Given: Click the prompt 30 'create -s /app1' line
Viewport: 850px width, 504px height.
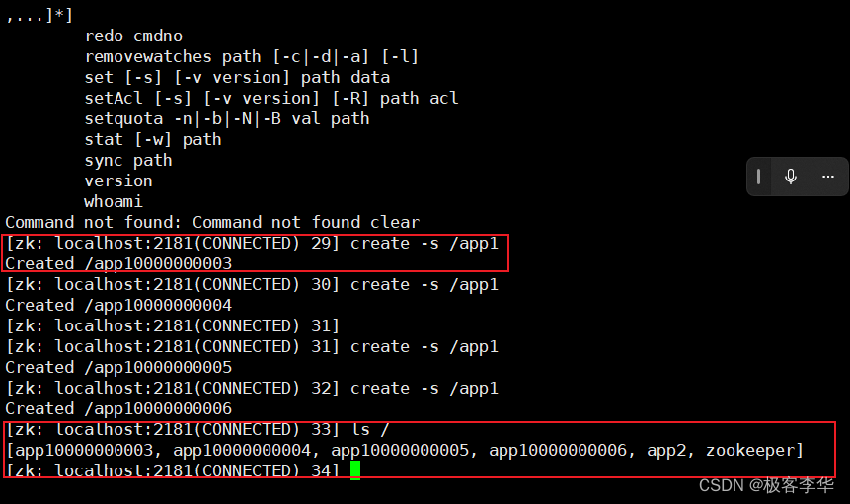Looking at the screenshot, I should click(x=252, y=285).
